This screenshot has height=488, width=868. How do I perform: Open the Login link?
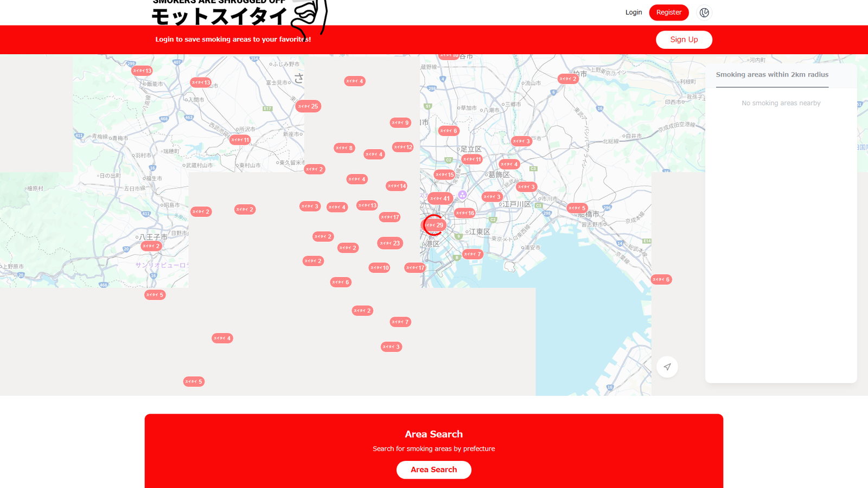[633, 12]
